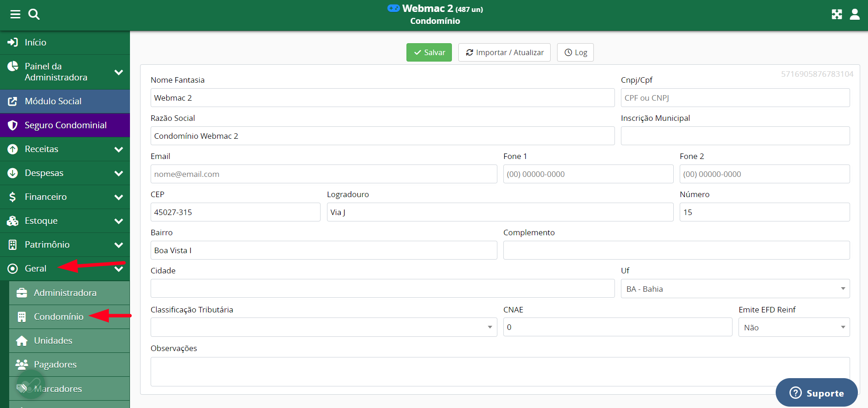Click the Pagadores people icon
The height and width of the screenshot is (408, 868).
[22, 365]
